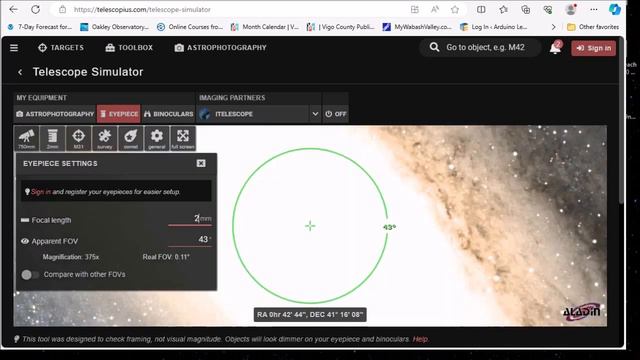
Task: Close the Eyepiece Settings panel
Action: tap(201, 163)
